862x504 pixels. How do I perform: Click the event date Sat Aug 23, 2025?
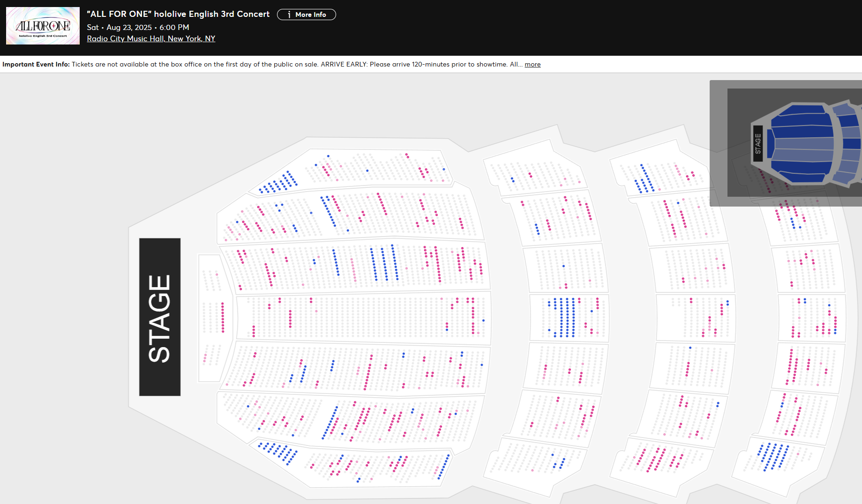138,28
